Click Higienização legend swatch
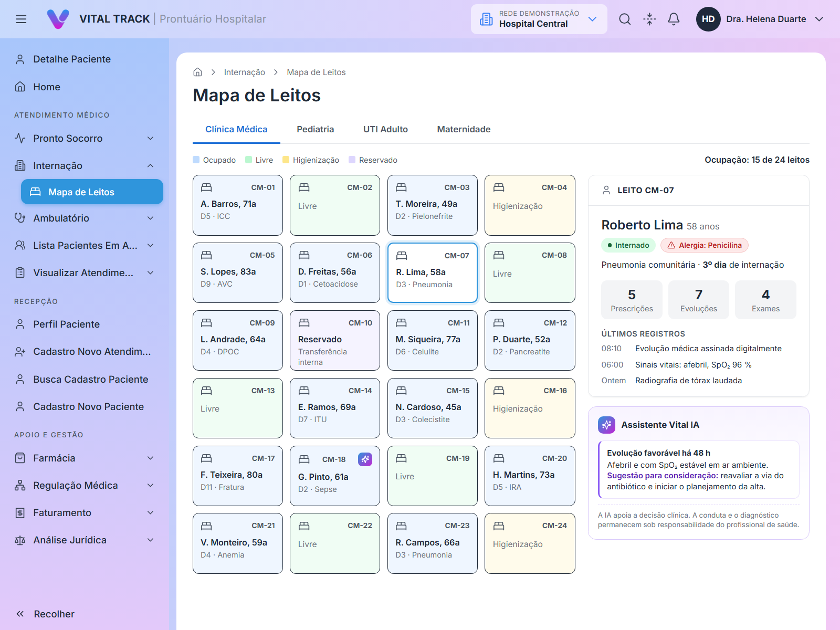 286,160
